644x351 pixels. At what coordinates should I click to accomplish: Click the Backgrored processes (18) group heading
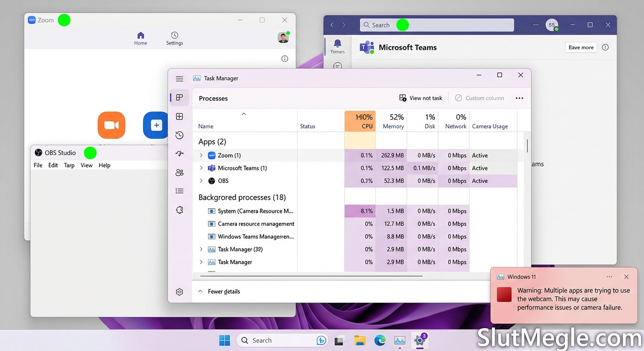click(x=242, y=197)
